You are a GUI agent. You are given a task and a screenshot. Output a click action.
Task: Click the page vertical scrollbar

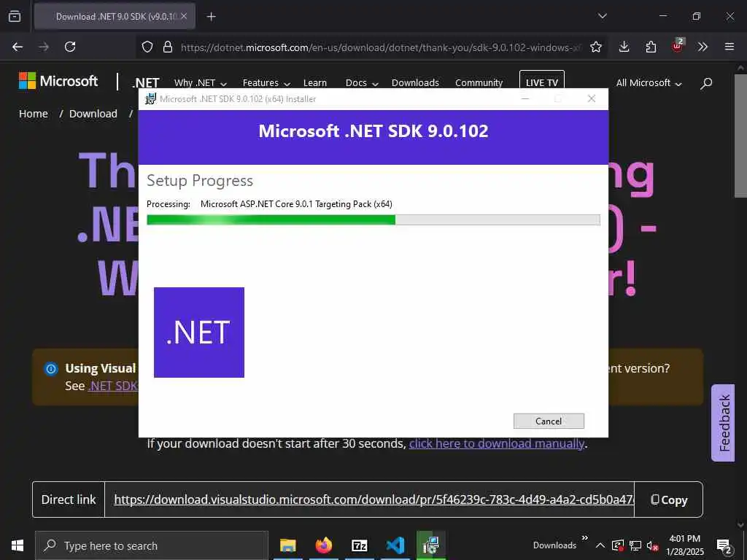click(740, 136)
